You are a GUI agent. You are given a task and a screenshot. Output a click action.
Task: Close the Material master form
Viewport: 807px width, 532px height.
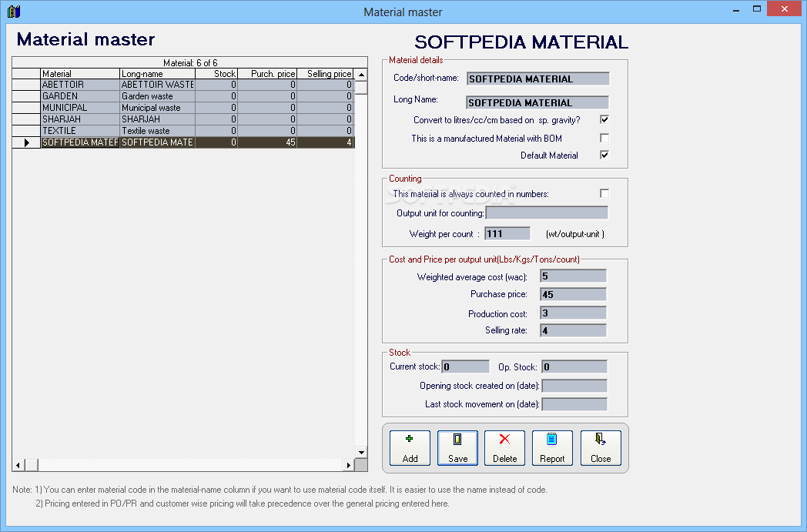[x=601, y=447]
